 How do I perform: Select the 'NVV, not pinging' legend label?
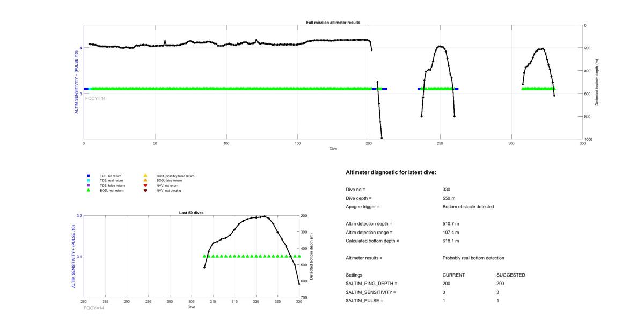pyautogui.click(x=169, y=190)
